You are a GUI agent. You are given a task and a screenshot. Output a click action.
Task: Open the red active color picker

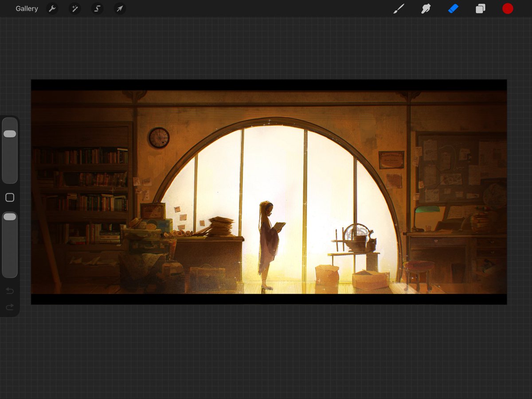508,8
